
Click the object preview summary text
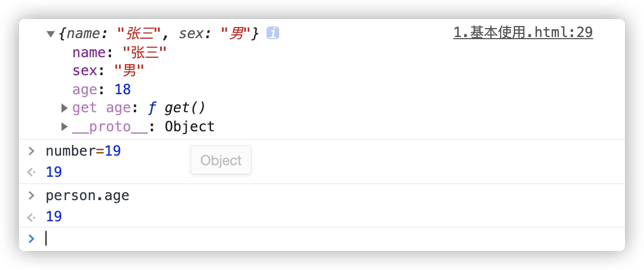(x=159, y=33)
